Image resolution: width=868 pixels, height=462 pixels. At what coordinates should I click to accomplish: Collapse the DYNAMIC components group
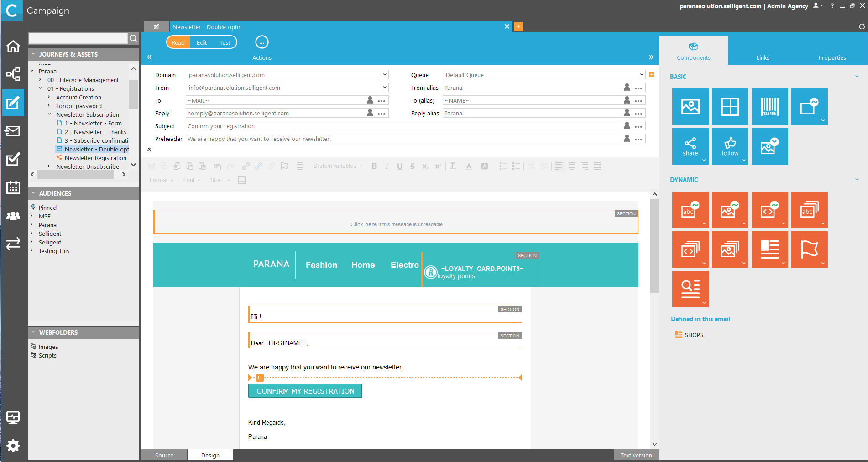click(x=857, y=179)
